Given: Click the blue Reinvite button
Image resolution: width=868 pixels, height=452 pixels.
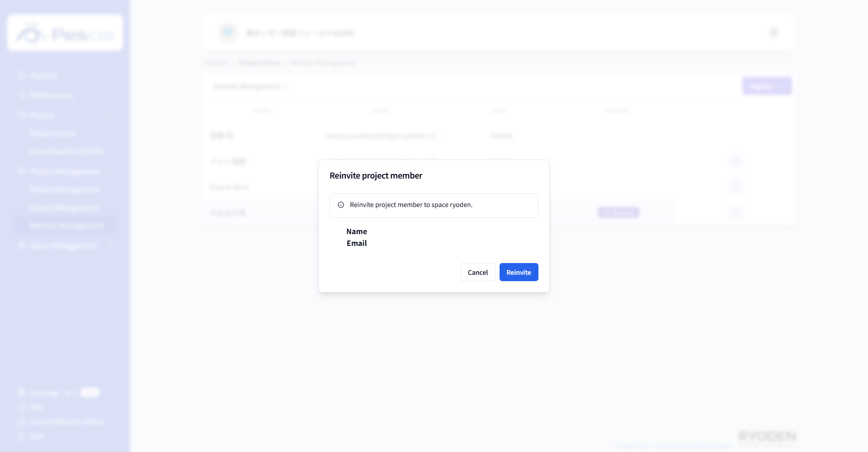Looking at the screenshot, I should click(x=519, y=272).
